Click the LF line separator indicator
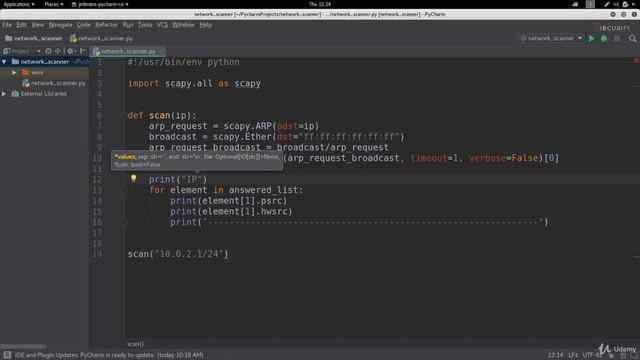The height and width of the screenshot is (360, 640). tap(573, 355)
